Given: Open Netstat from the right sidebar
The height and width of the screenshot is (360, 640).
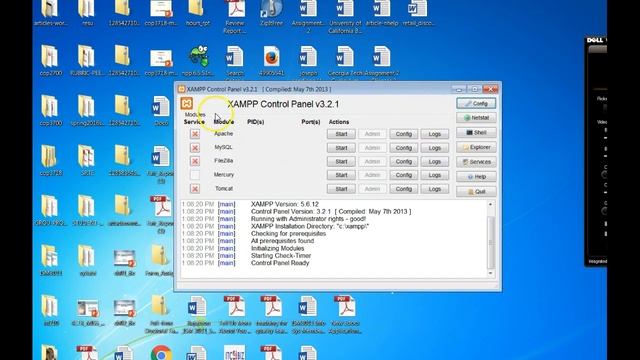Looking at the screenshot, I should click(x=476, y=118).
